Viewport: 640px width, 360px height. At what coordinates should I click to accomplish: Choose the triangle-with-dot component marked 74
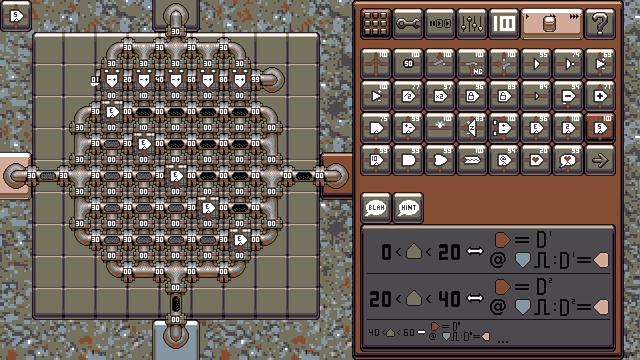pyautogui.click(x=568, y=63)
